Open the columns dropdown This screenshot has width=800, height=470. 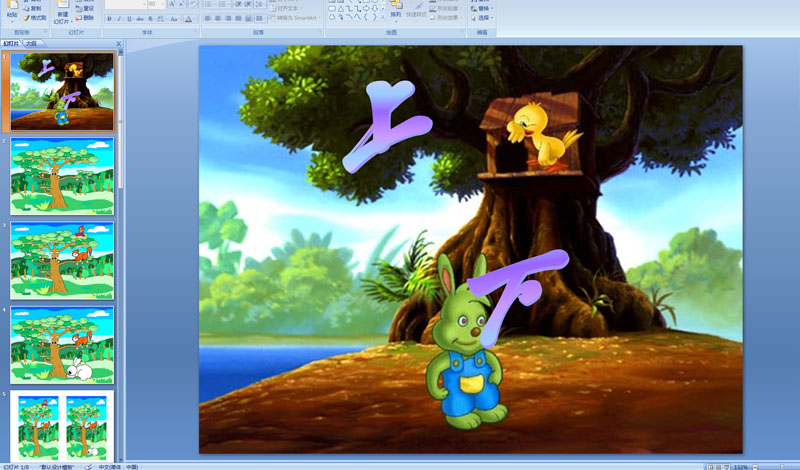coord(260,18)
